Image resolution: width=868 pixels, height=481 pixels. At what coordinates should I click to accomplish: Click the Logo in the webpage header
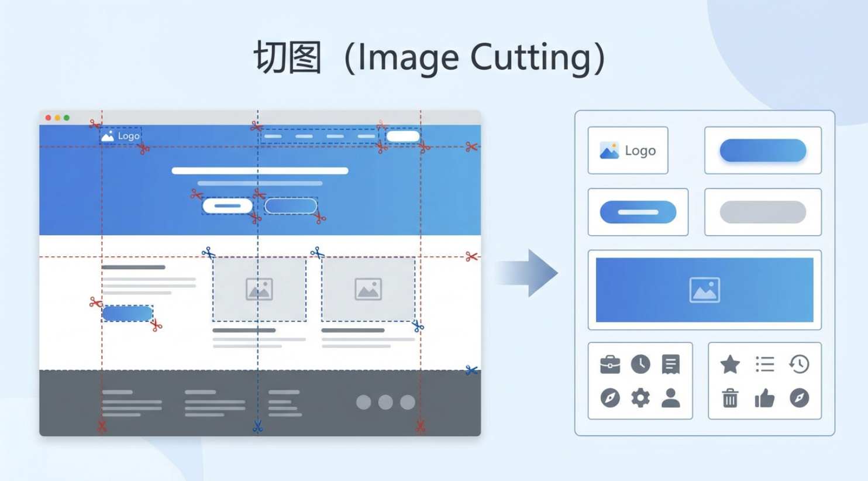point(121,136)
